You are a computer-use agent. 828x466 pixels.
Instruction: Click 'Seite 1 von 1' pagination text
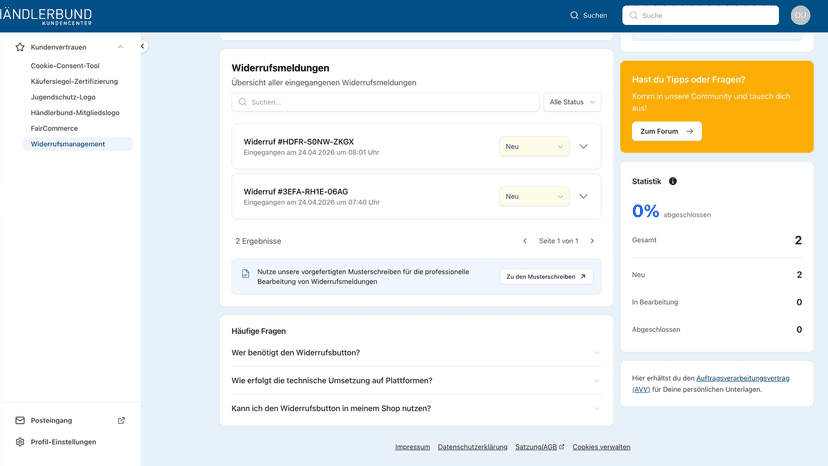click(x=559, y=241)
